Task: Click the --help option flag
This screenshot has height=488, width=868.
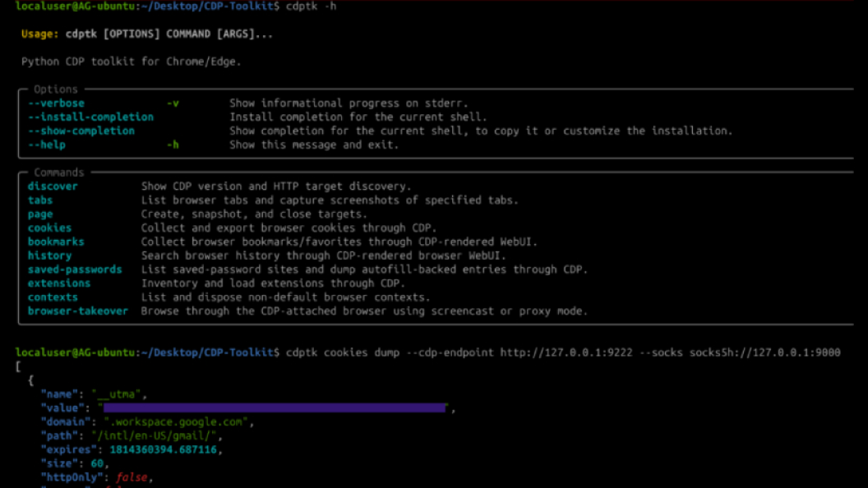Action: [x=47, y=145]
